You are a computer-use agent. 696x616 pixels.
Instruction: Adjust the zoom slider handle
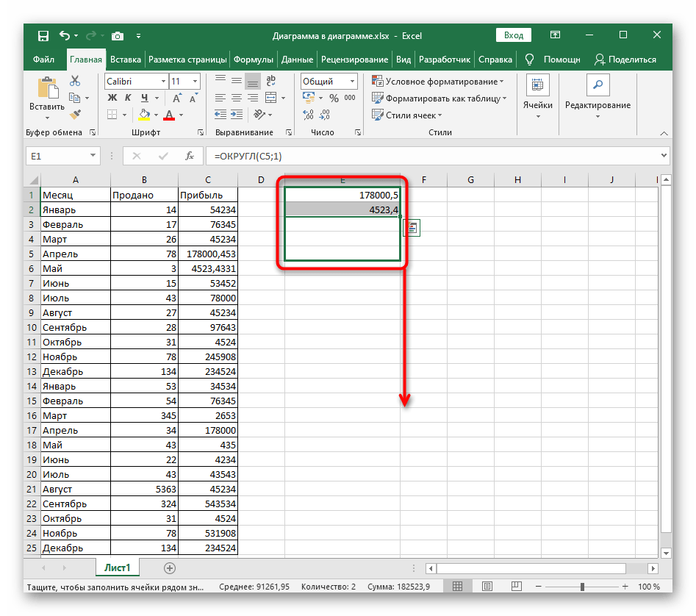(x=582, y=587)
